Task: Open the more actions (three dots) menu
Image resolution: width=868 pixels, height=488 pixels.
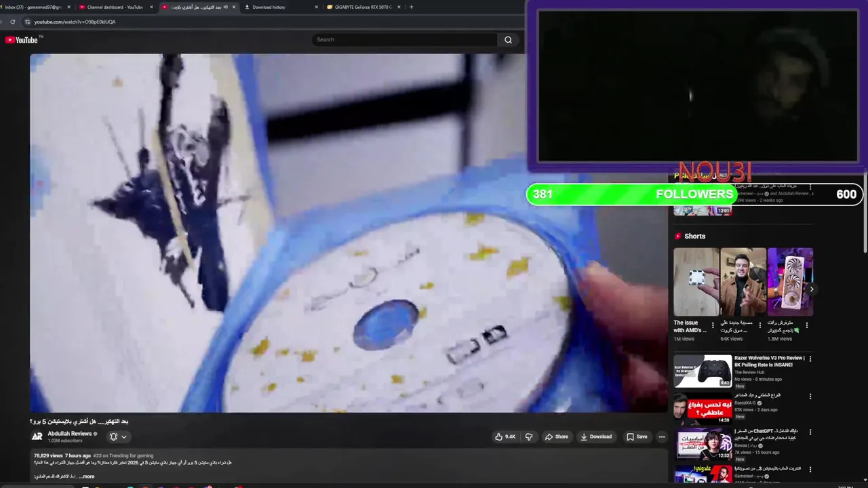Action: pos(662,436)
